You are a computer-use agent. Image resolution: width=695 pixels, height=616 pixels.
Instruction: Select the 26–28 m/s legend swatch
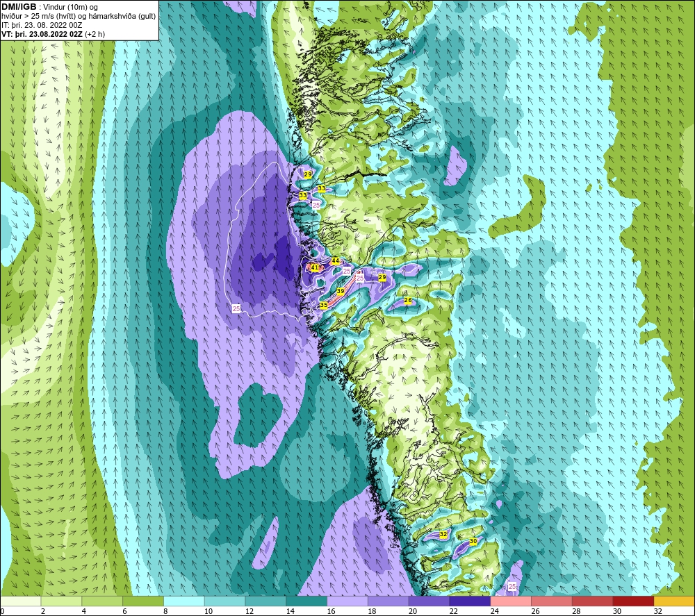(x=552, y=601)
